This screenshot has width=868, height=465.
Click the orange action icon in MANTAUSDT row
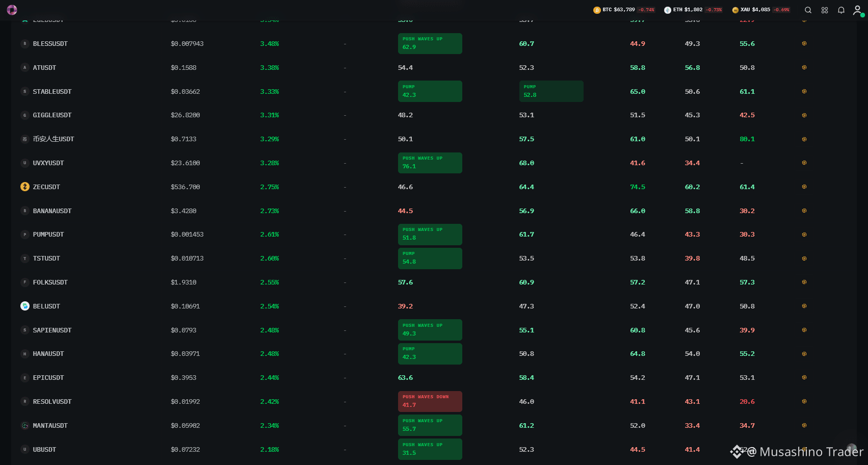[804, 425]
